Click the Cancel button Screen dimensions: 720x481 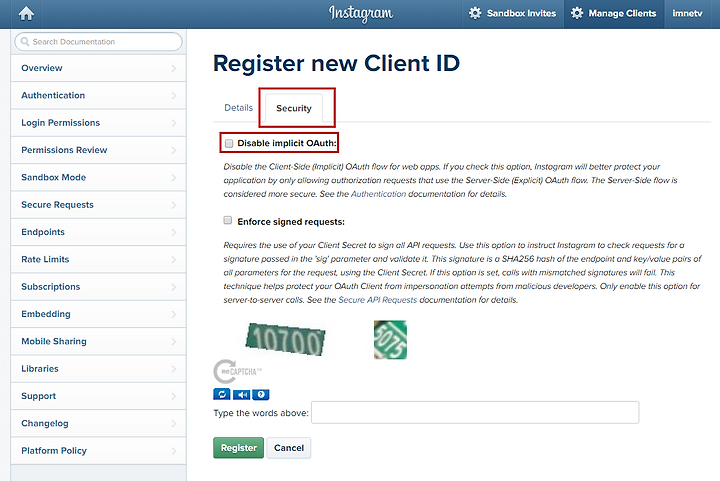point(289,447)
